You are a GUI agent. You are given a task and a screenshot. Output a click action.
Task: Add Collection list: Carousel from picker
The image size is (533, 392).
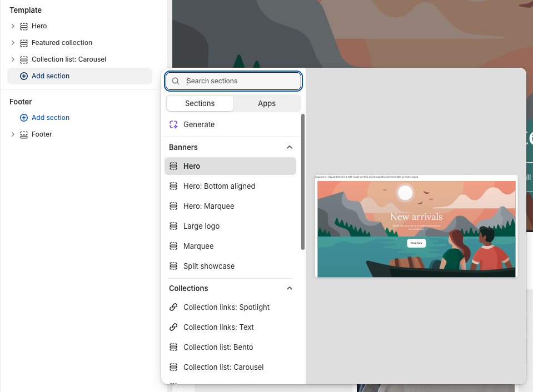click(x=230, y=367)
